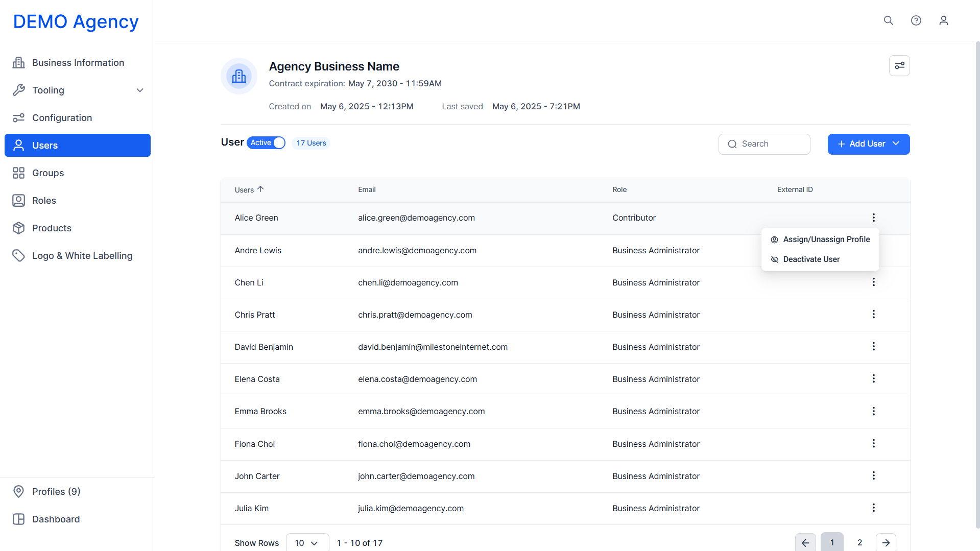
Task: Navigate to Groups in sidebar
Action: (78, 173)
